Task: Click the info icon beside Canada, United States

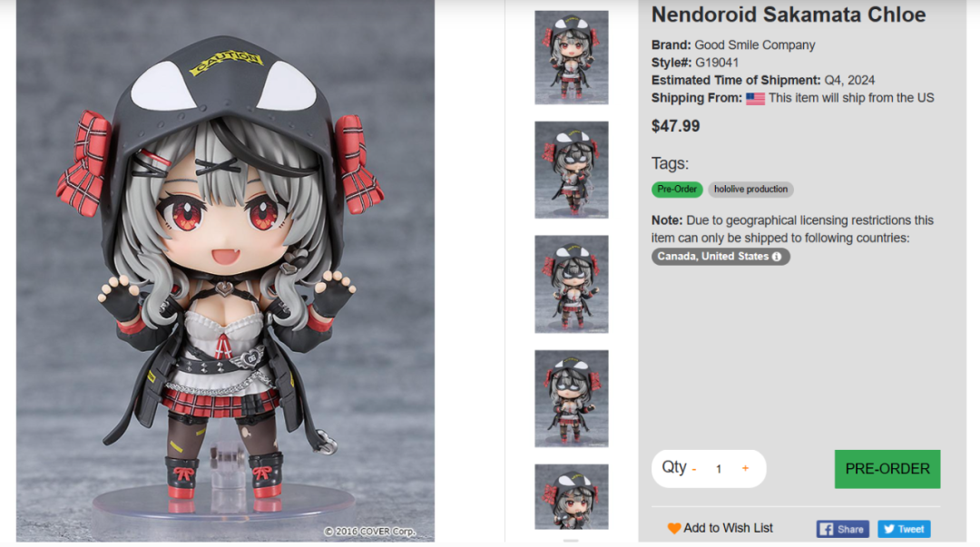Action: point(776,257)
